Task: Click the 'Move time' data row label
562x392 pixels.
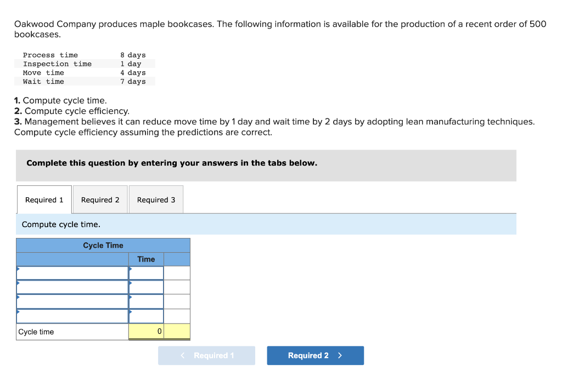Action: point(43,73)
